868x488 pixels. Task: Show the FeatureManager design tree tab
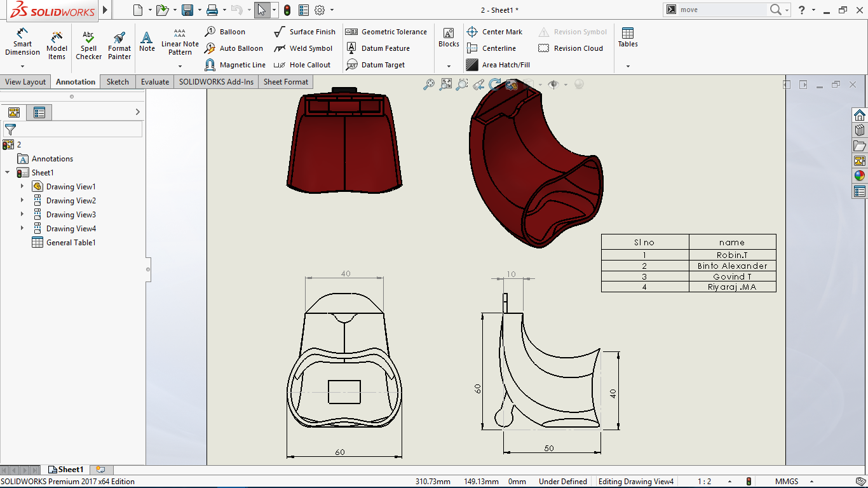click(14, 112)
